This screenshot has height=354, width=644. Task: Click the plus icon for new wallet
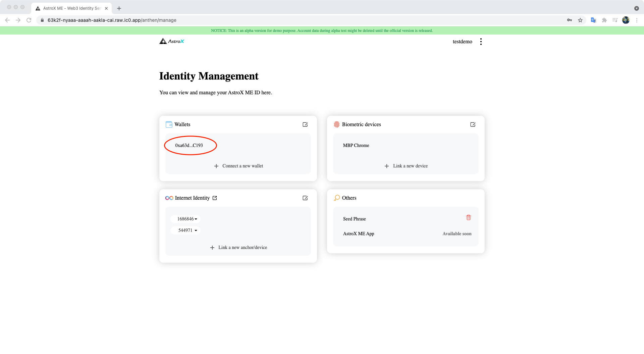pyautogui.click(x=216, y=166)
